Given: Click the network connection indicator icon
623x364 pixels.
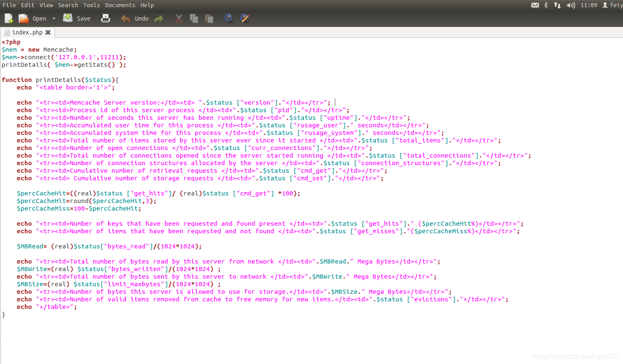Looking at the screenshot, I should 557,5.
